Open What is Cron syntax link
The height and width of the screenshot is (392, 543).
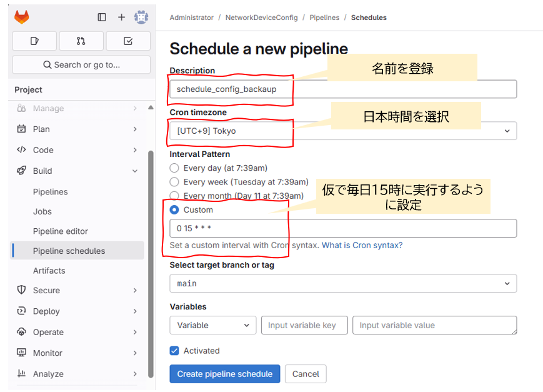(362, 245)
